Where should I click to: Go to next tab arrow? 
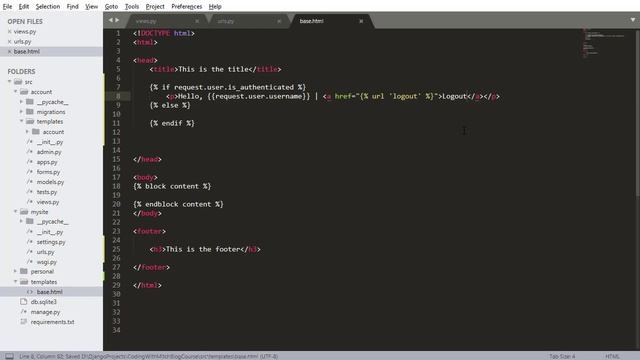point(118,20)
